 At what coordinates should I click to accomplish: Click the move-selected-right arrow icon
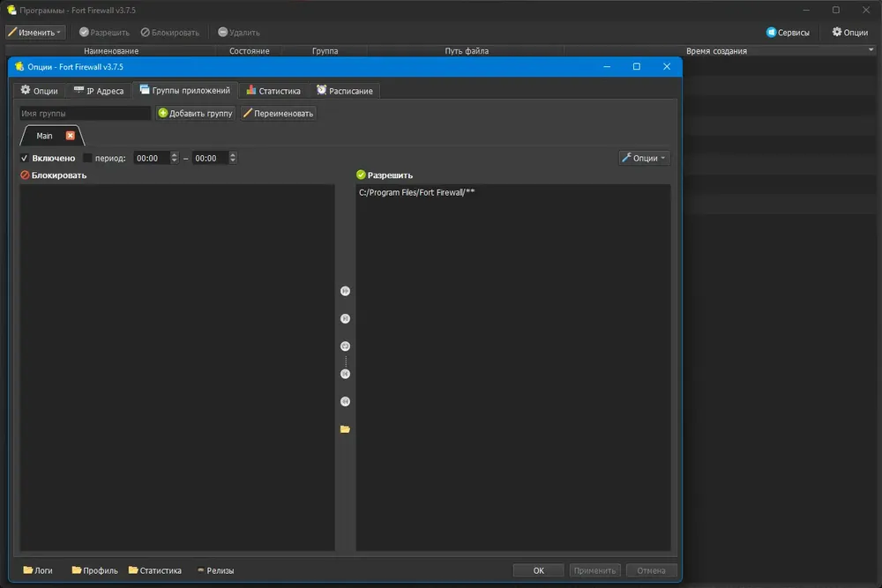tap(346, 318)
